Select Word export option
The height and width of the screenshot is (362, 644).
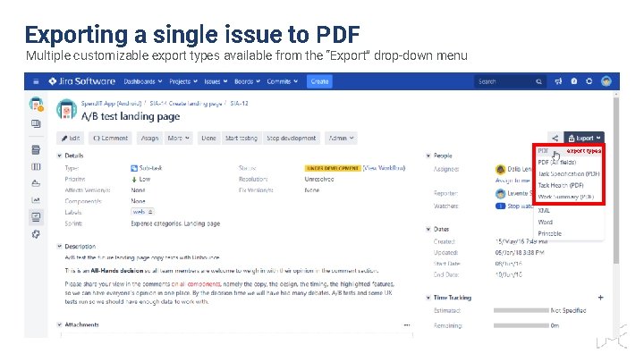point(569,222)
